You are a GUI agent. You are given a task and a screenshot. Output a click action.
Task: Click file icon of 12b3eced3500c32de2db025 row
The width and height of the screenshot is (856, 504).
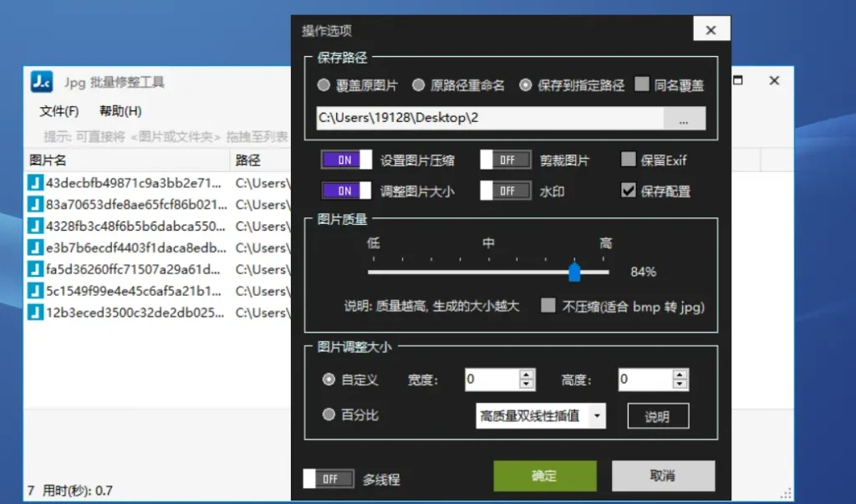(35, 313)
